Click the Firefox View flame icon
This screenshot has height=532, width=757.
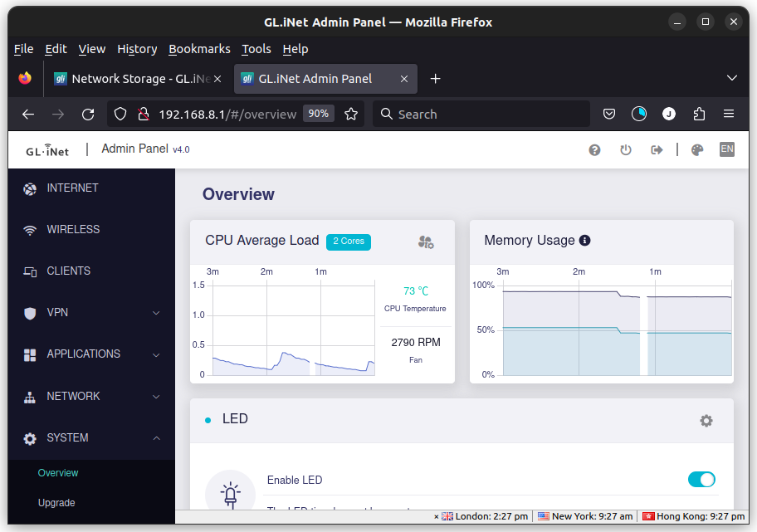tap(25, 78)
